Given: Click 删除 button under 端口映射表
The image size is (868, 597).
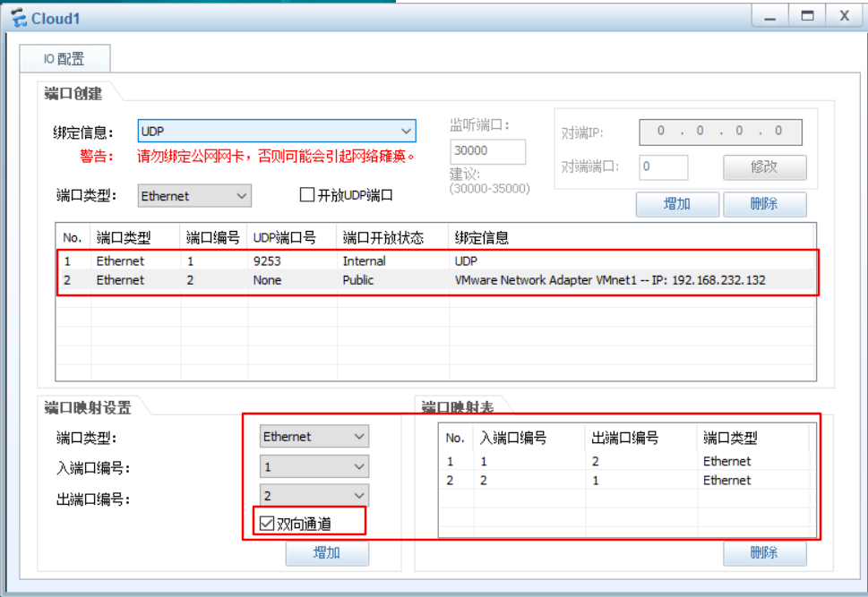Looking at the screenshot, I should 764,553.
